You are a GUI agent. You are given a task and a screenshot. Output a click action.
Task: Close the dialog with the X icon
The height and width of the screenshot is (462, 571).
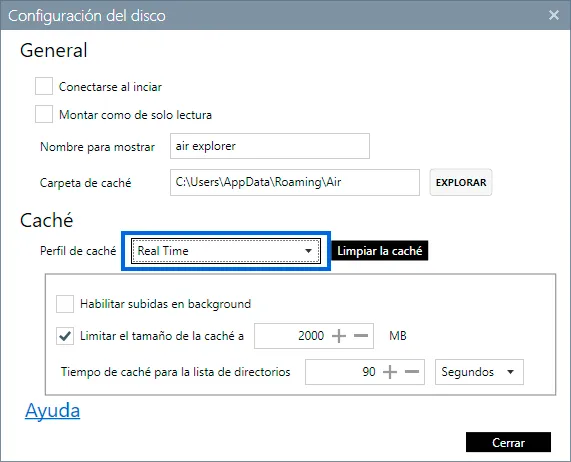pos(554,15)
